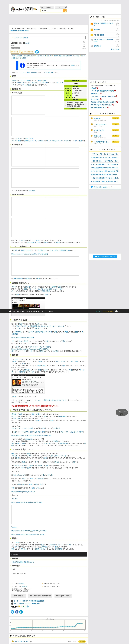Click the ニコニコ広告する button
The width and height of the screenshot is (129, 644).
click(x=27, y=52)
